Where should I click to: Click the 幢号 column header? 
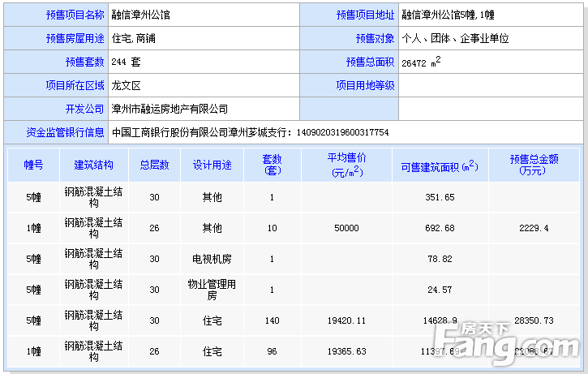(33, 165)
